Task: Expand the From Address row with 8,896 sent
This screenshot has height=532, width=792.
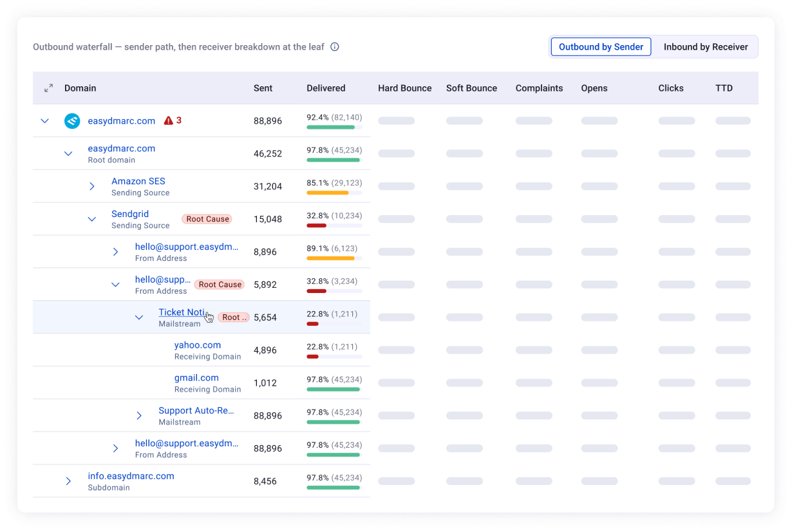Action: [x=115, y=252]
